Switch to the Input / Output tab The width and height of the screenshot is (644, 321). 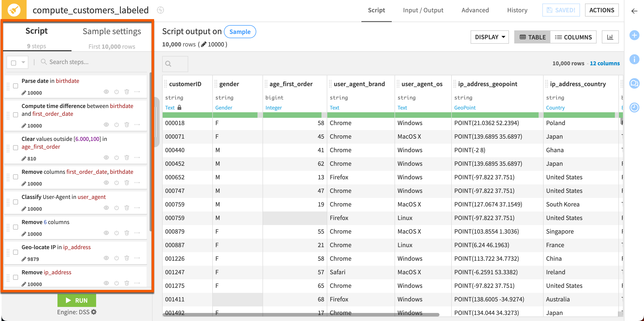(423, 10)
